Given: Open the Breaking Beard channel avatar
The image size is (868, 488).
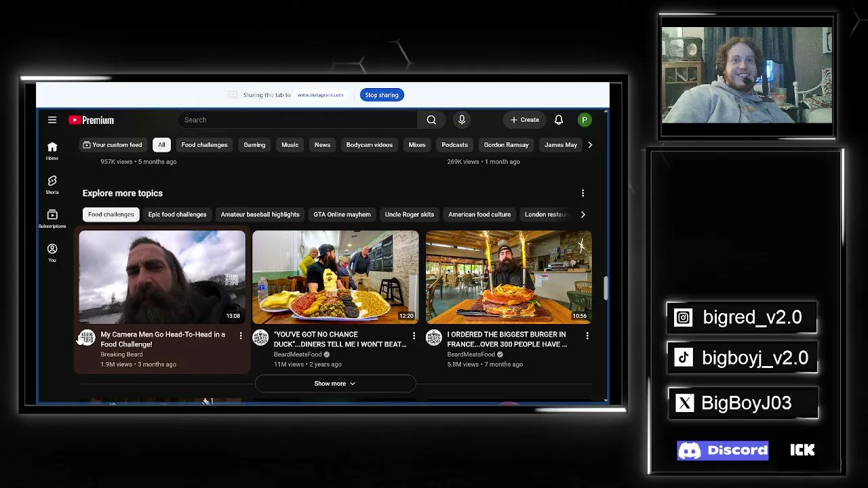Looking at the screenshot, I should pos(87,338).
